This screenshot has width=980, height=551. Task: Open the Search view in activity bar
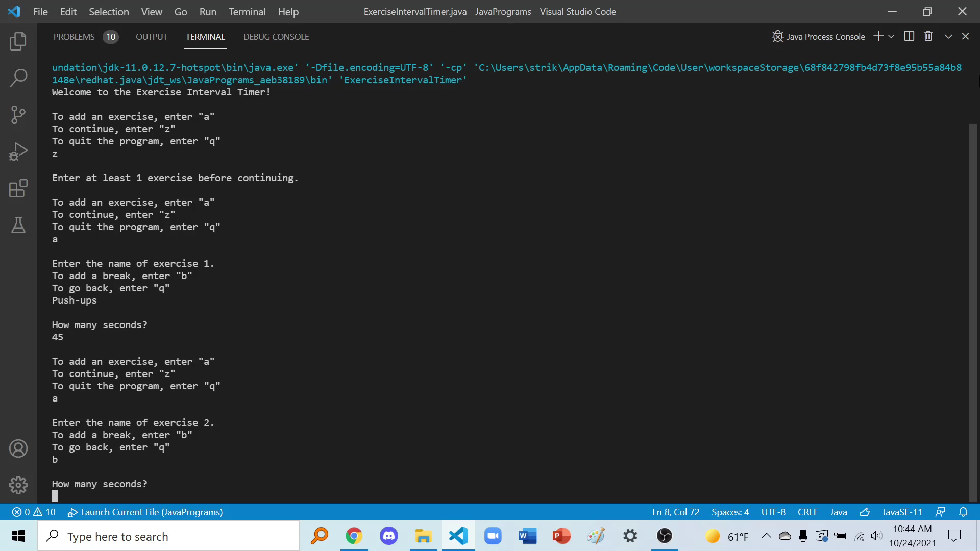(x=18, y=78)
